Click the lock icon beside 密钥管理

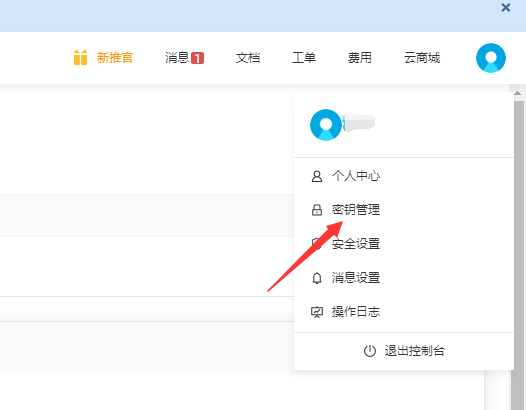[317, 210]
